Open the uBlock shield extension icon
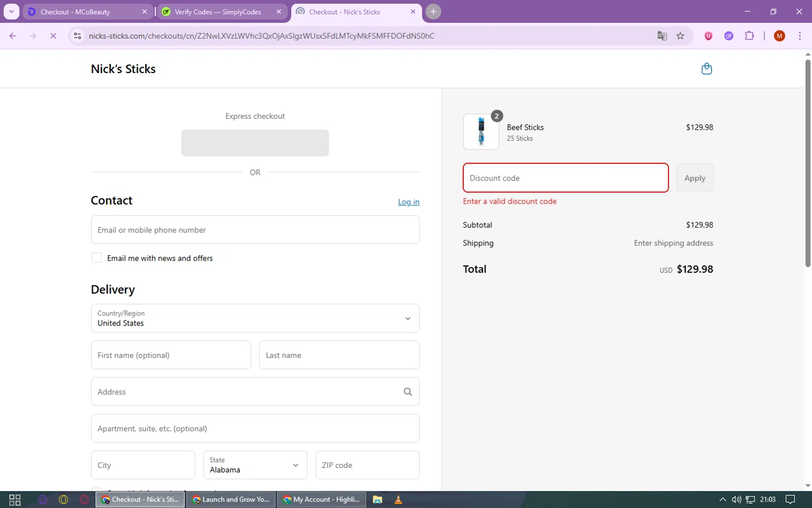This screenshot has height=508, width=812. 708,36
